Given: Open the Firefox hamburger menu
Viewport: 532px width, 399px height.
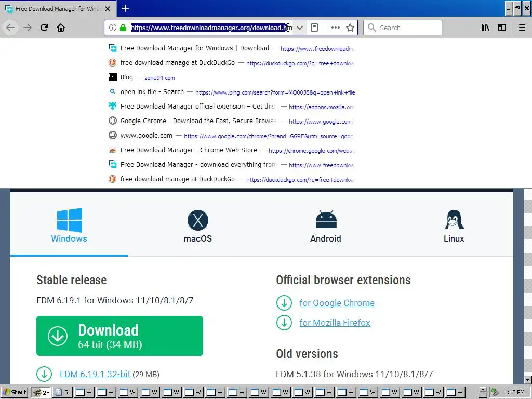Looking at the screenshot, I should tap(522, 28).
